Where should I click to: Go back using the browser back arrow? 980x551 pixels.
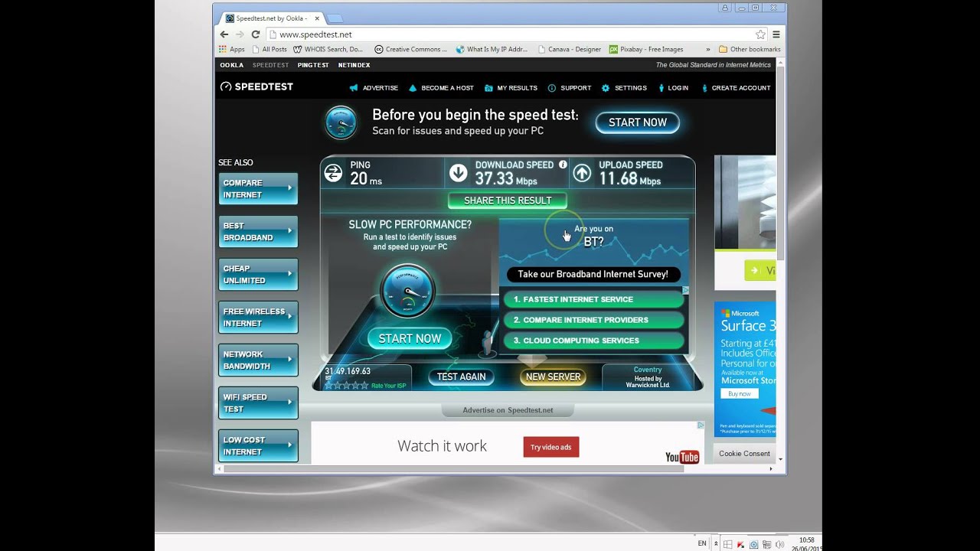(224, 34)
